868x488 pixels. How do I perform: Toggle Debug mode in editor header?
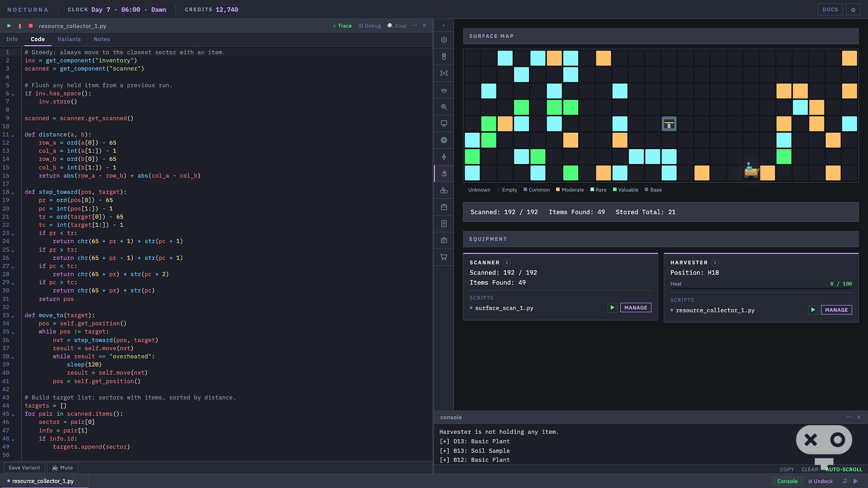click(370, 26)
